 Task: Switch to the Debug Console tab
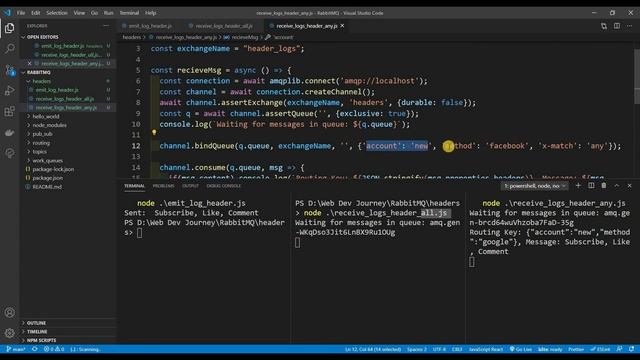[224, 186]
